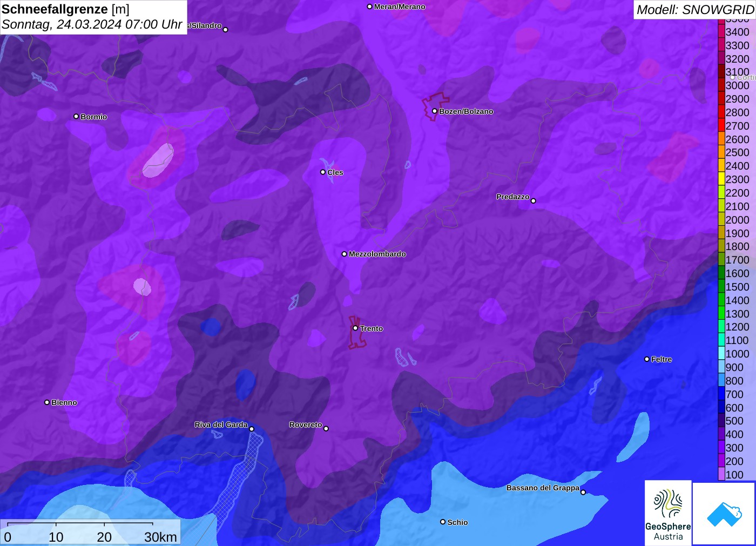
Task: Select the blue legend swatch for 700
Action: 721,394
